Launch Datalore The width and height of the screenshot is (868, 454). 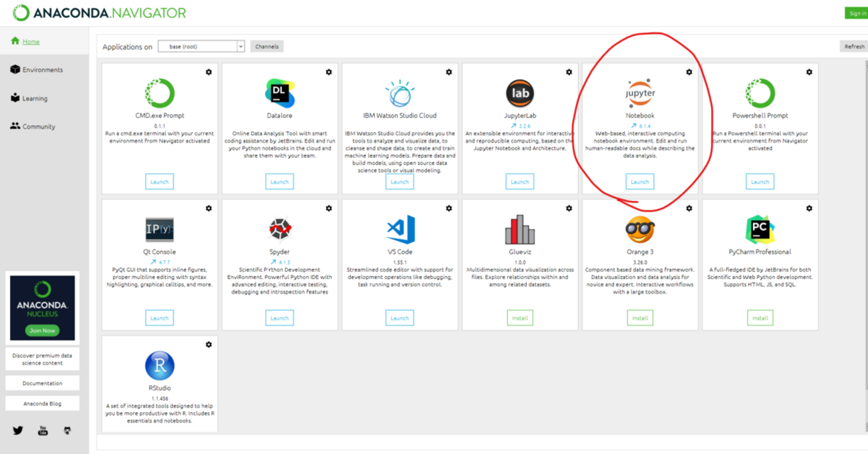279,182
